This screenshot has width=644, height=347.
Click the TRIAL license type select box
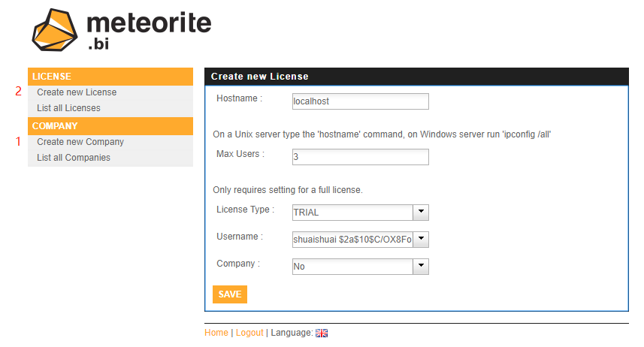(x=352, y=213)
